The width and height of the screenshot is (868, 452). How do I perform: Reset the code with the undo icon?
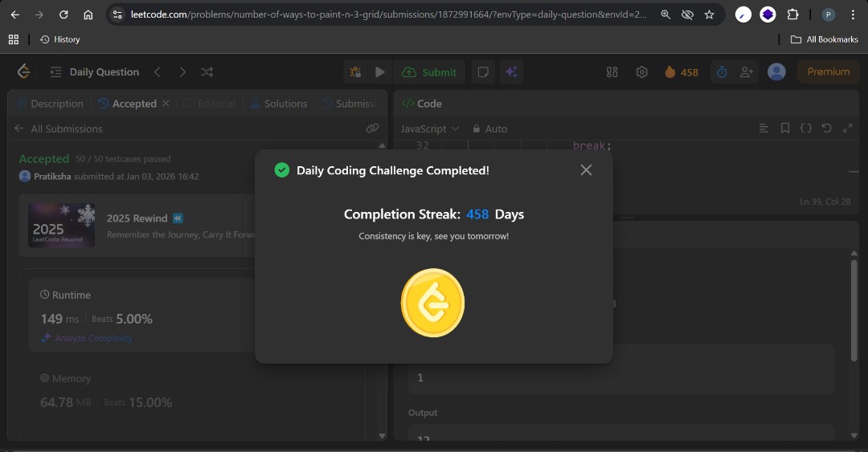(x=826, y=128)
